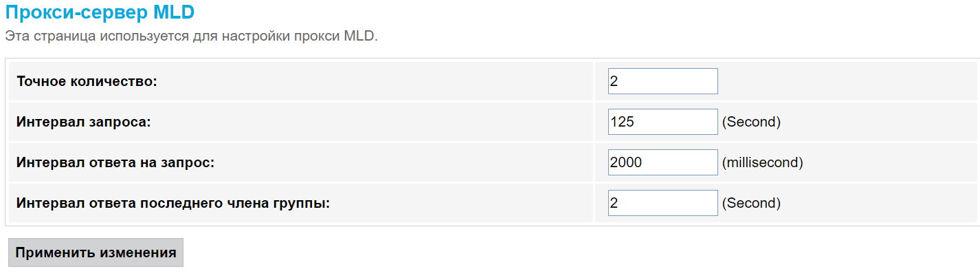Focus the Интервал запроса input field
Screen dimensions: 980x280
pyautogui.click(x=662, y=122)
